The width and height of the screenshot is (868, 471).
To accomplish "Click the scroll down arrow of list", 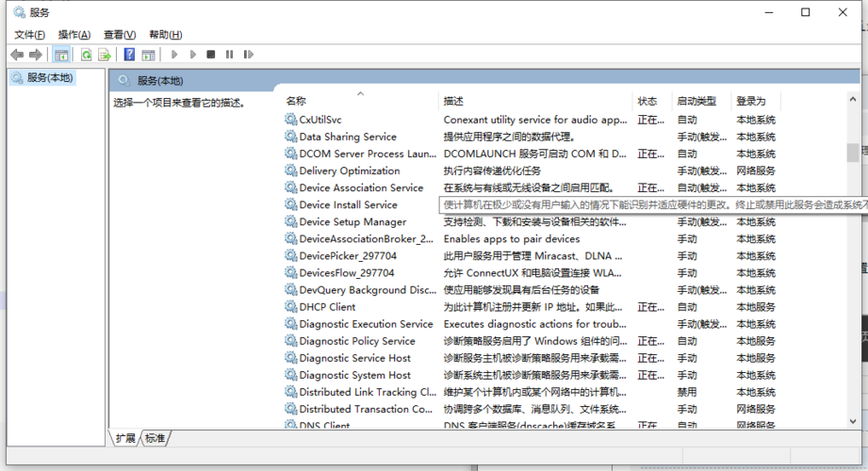I will [853, 421].
